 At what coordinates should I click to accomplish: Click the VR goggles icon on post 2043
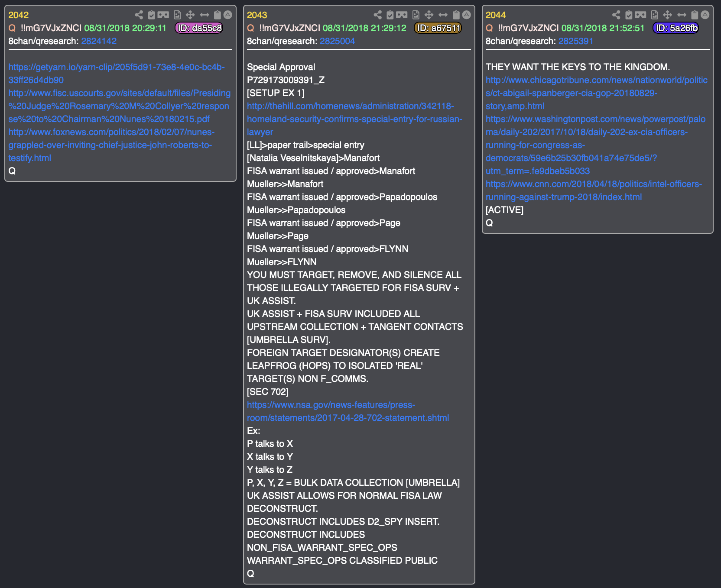pos(402,15)
